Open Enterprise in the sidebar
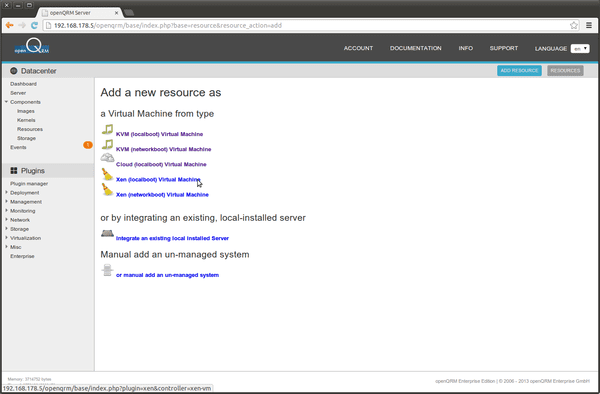The height and width of the screenshot is (394, 600). pyautogui.click(x=22, y=256)
